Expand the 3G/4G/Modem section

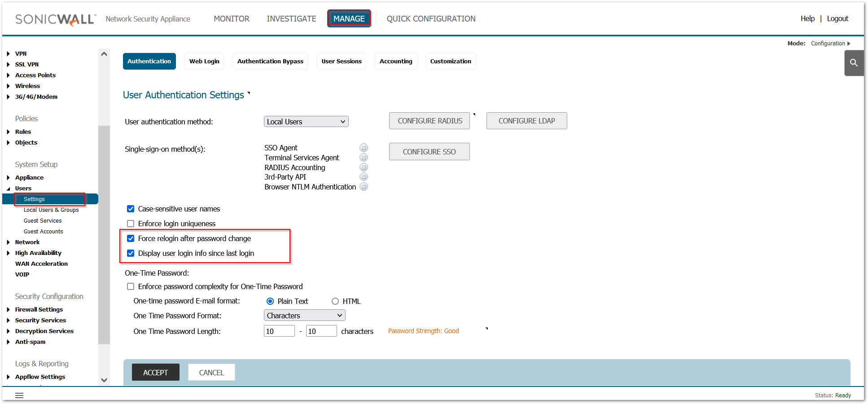[x=9, y=97]
